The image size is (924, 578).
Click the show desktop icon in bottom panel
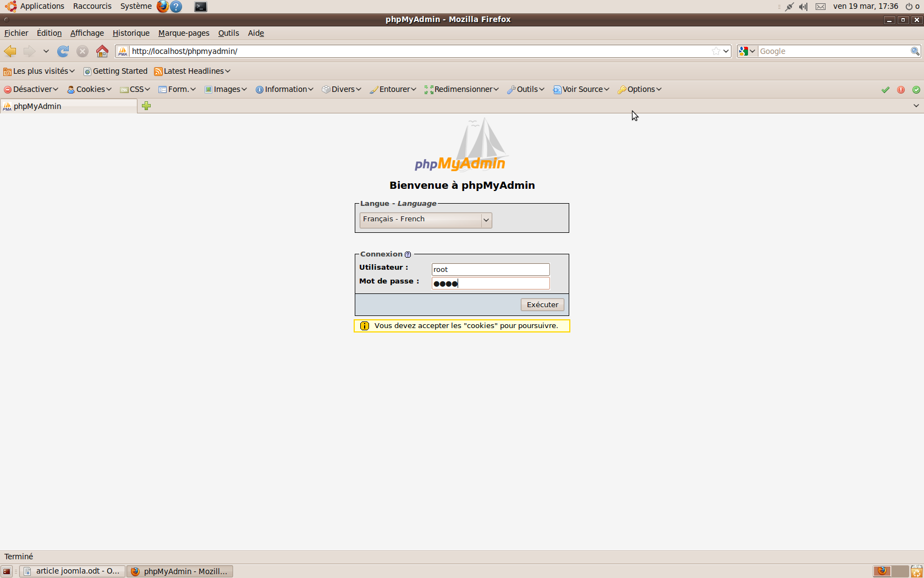pyautogui.click(x=7, y=571)
